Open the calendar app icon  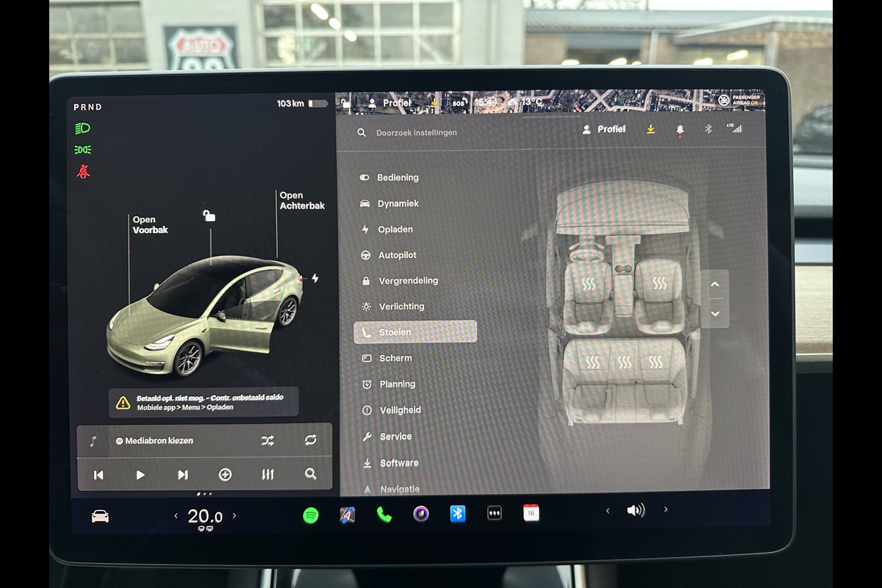531,513
